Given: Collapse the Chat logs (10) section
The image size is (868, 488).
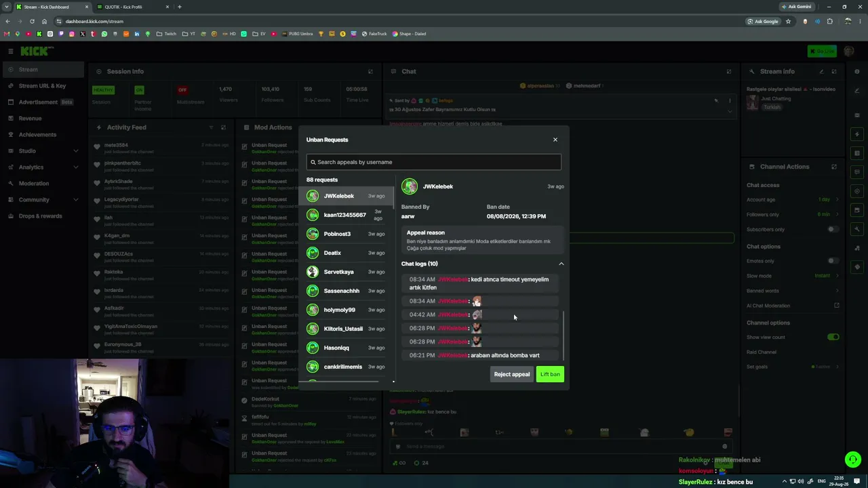Looking at the screenshot, I should [561, 264].
